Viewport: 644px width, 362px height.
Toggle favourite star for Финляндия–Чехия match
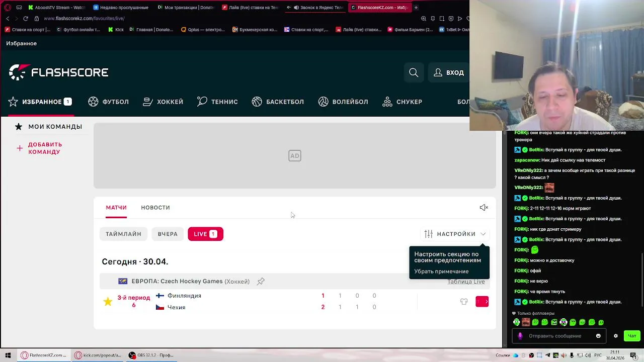[108, 302]
